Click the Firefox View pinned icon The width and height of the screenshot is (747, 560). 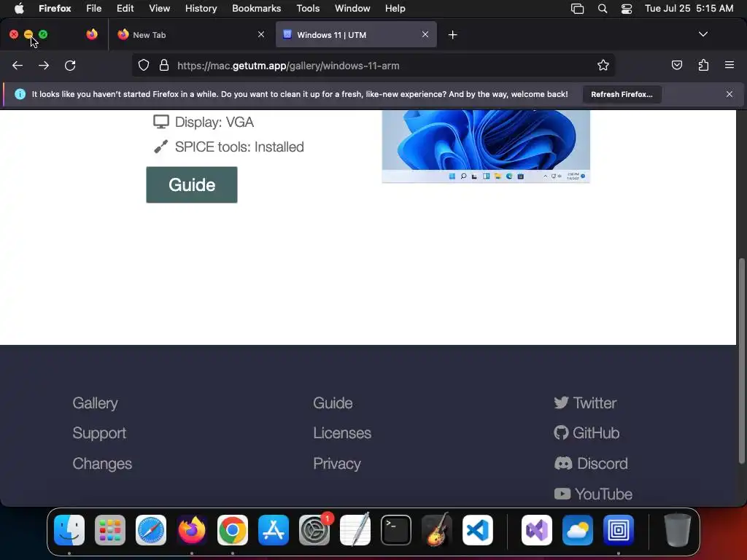point(92,34)
